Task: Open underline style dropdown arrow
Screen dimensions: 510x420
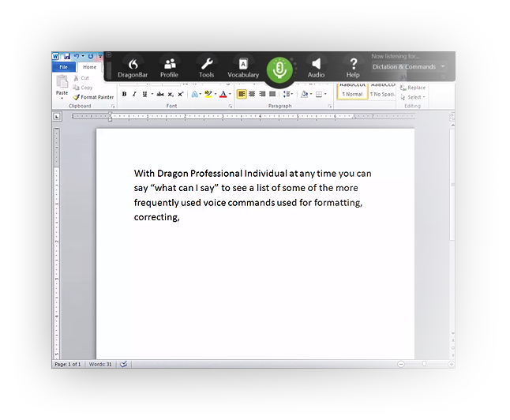Action: coord(152,94)
